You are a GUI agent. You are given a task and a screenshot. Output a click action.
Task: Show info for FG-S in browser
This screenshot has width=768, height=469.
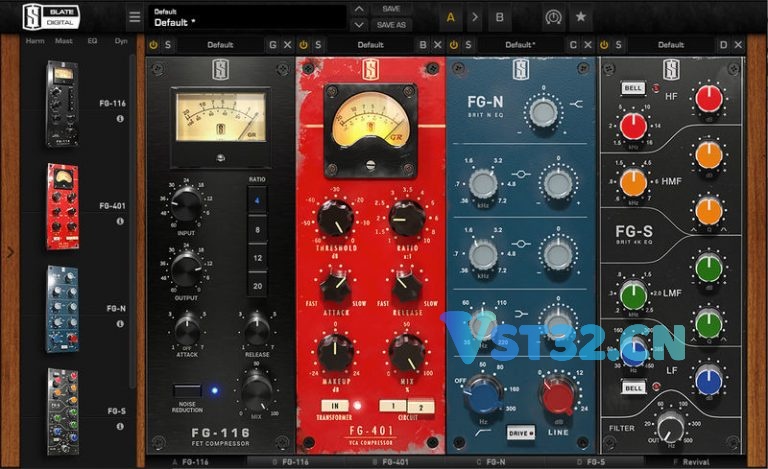[120, 426]
